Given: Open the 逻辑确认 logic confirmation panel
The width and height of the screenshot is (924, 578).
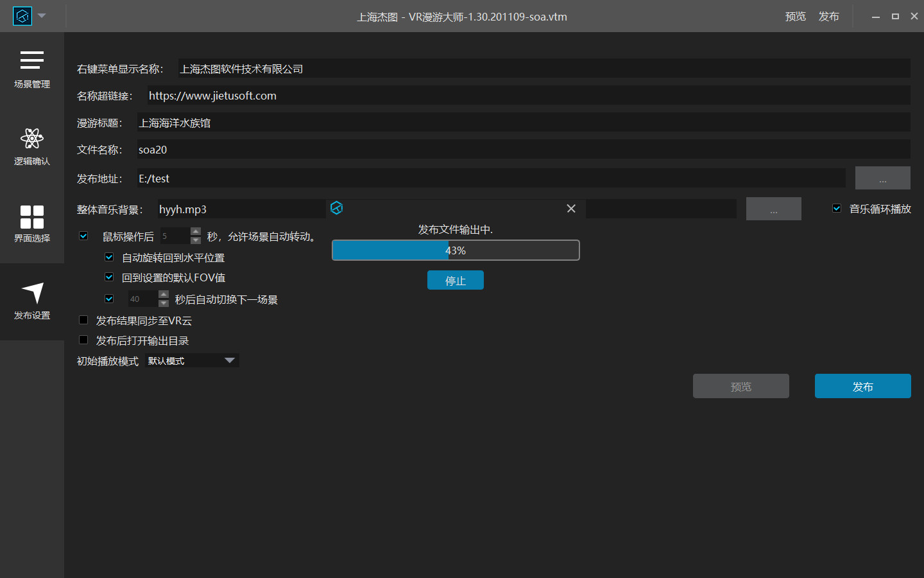Looking at the screenshot, I should (31, 146).
